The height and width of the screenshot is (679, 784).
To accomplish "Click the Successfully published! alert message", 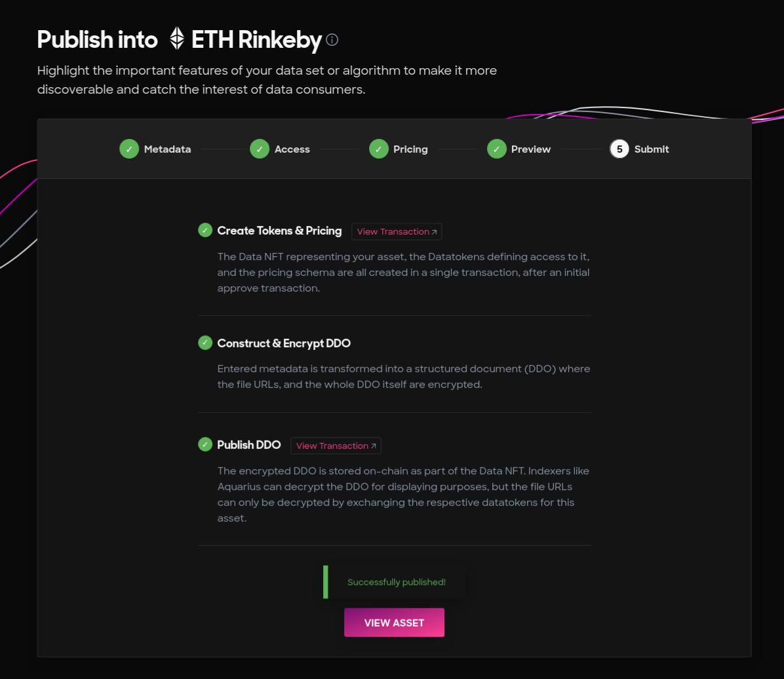I will click(x=394, y=582).
